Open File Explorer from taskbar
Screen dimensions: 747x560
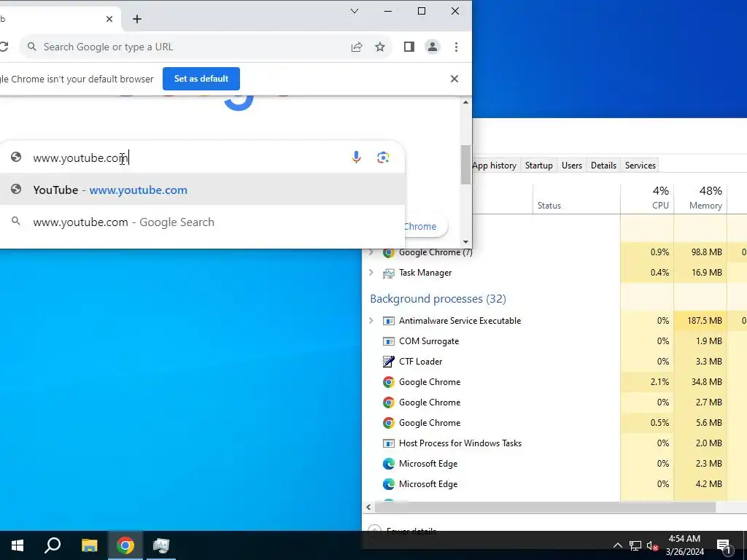(x=89, y=545)
